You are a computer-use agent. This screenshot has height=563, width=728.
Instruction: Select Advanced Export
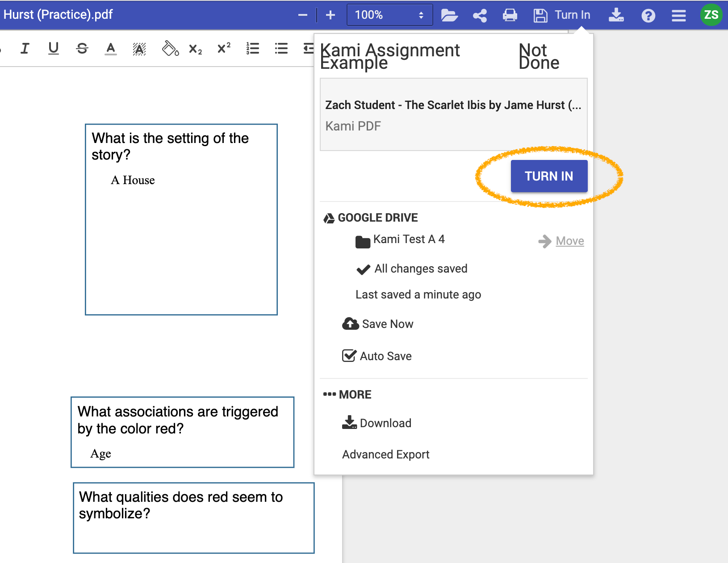click(386, 454)
